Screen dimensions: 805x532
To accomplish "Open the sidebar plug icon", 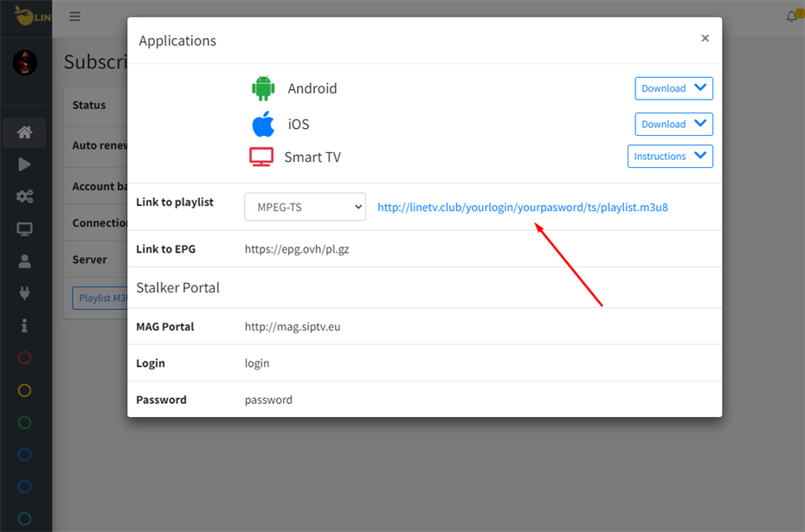I will 24,293.
